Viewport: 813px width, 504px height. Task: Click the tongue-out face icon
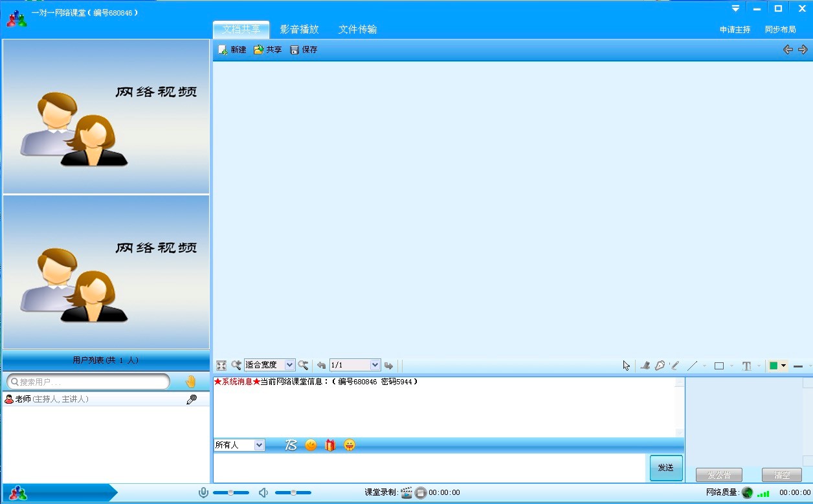pyautogui.click(x=350, y=445)
